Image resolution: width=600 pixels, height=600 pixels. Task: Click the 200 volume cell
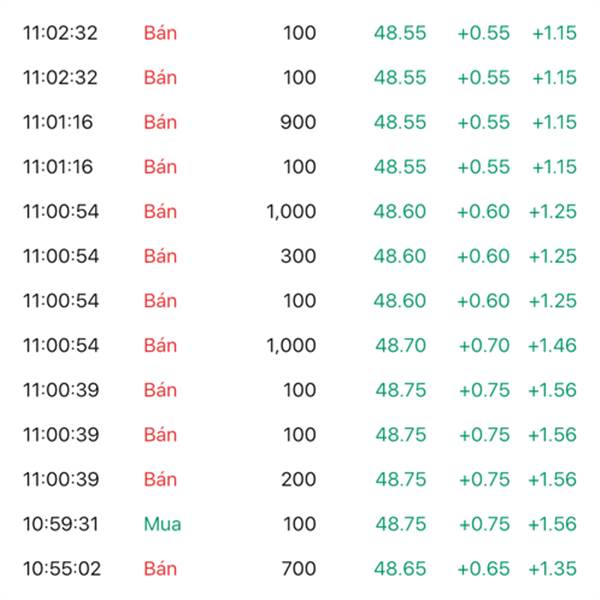point(298,480)
